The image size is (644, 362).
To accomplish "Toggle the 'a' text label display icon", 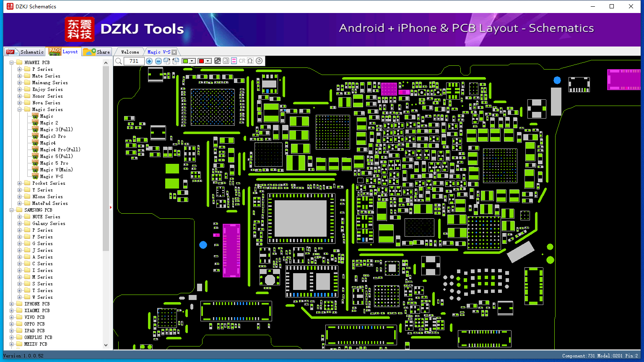I will 226,61.
